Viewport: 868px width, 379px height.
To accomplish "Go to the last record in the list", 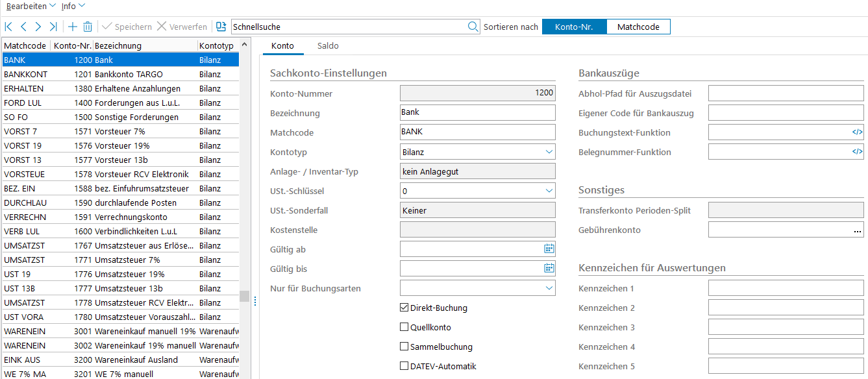I will click(53, 27).
